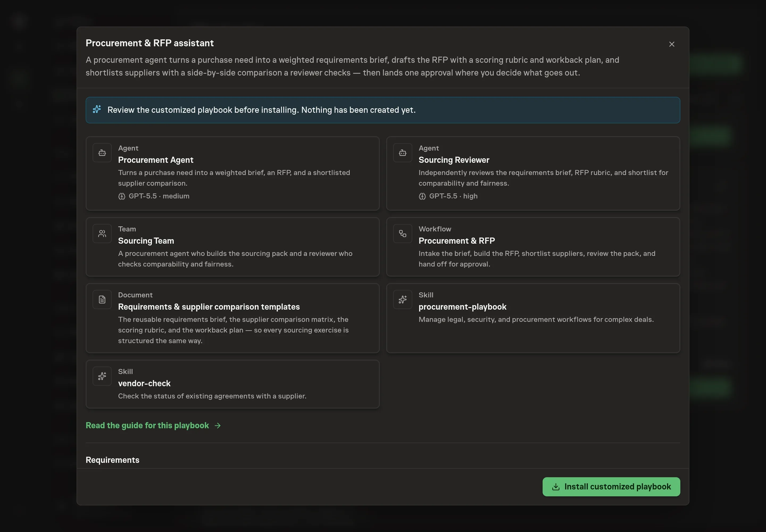
Task: Click 'Turns a purchase need into a weighted brief' description
Action: coord(234,178)
